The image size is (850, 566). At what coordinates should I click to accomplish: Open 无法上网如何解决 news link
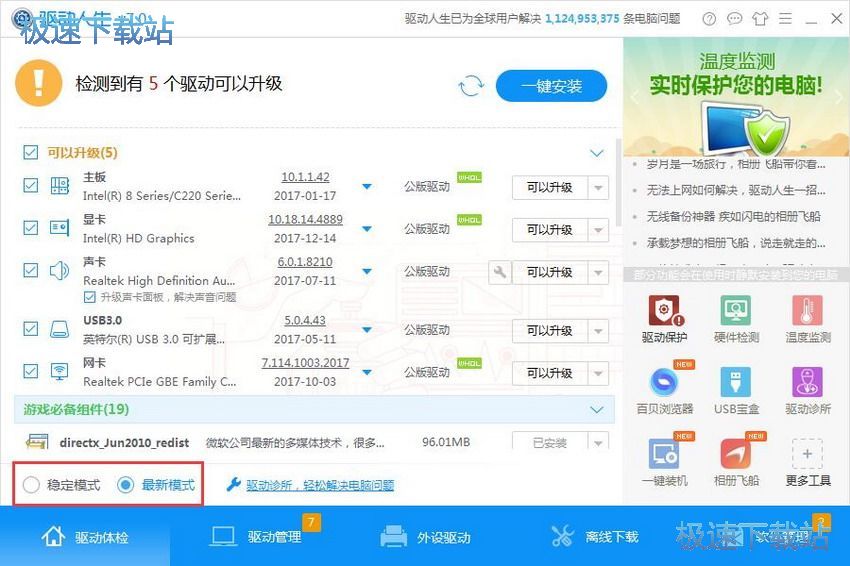click(736, 190)
